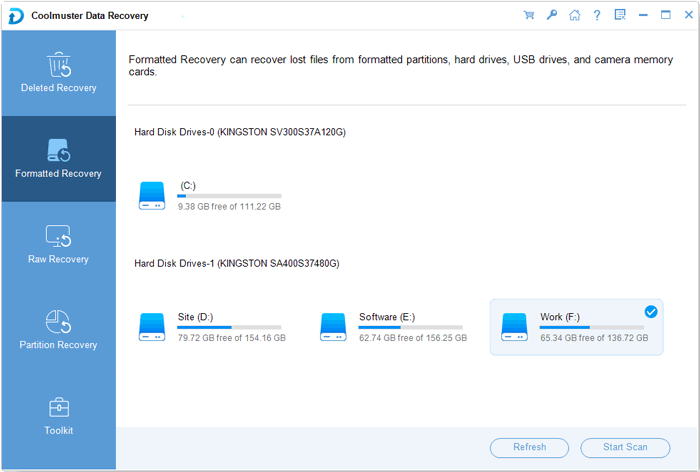Screen dimensions: 700x472
Task: Click the Work (F:) drive icon
Action: pos(514,327)
